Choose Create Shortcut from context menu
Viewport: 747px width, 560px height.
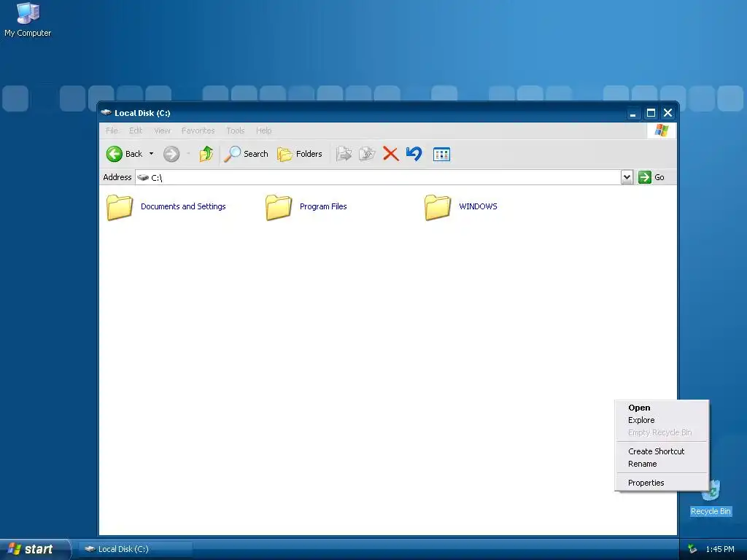[662, 451]
